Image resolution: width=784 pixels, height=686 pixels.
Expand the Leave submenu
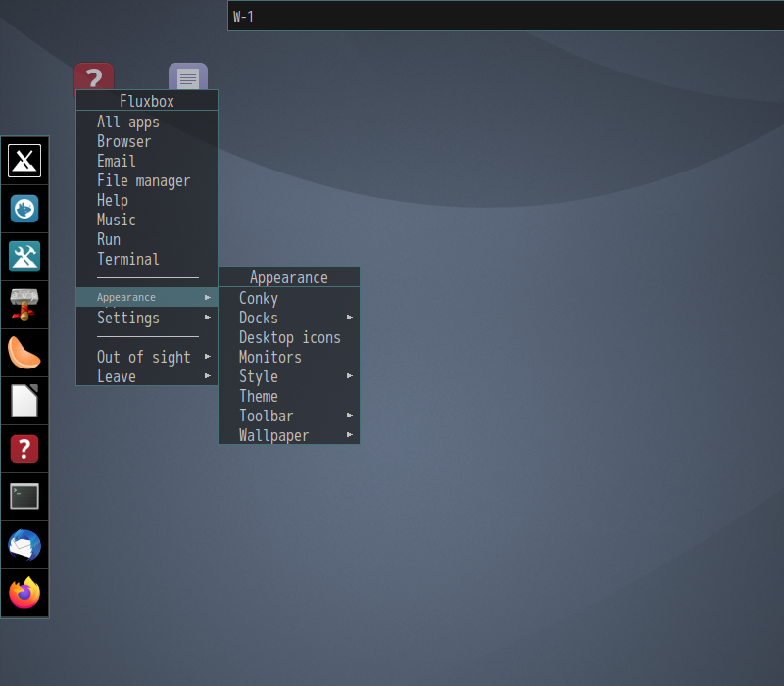(147, 376)
